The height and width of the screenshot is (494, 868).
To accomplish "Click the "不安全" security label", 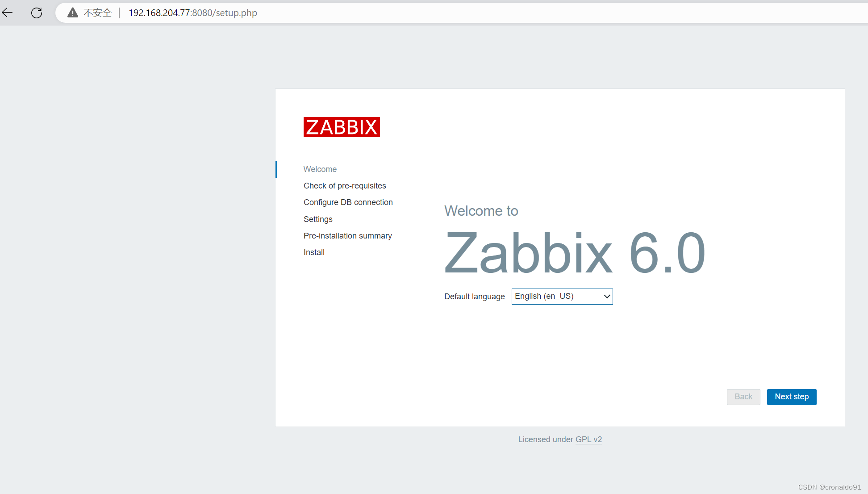I will (x=97, y=13).
